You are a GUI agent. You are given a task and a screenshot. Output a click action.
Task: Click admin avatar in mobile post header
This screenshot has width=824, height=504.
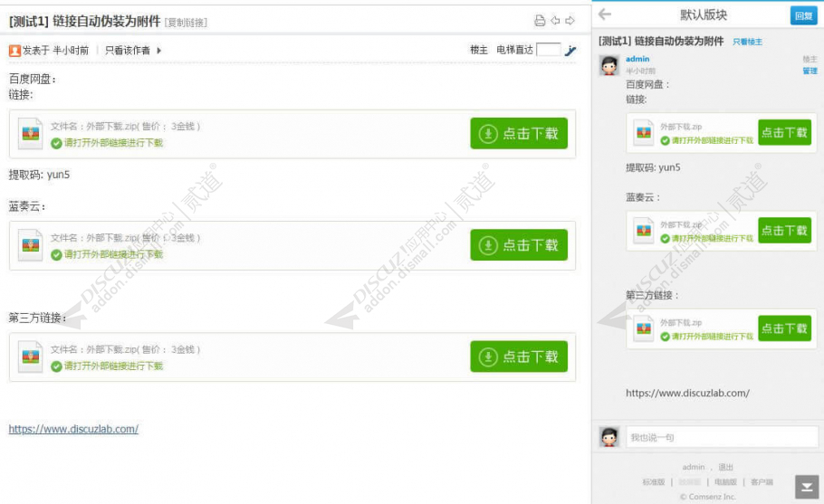pos(609,66)
